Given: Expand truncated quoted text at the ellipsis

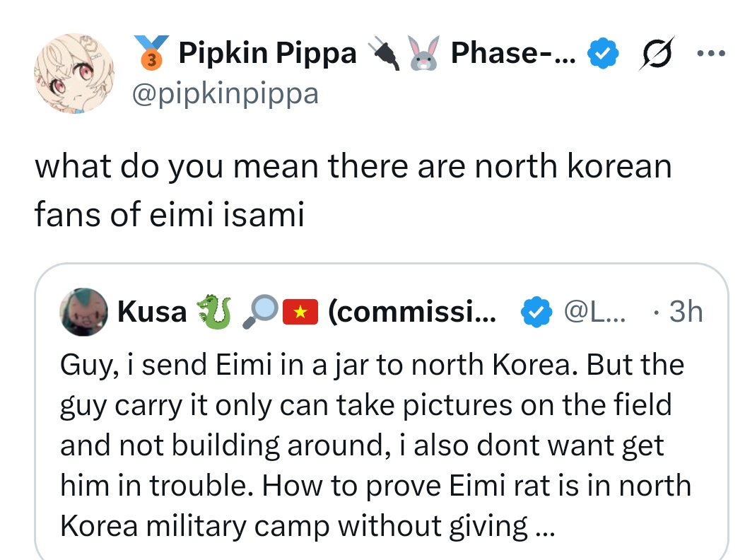Looking at the screenshot, I should (x=543, y=526).
